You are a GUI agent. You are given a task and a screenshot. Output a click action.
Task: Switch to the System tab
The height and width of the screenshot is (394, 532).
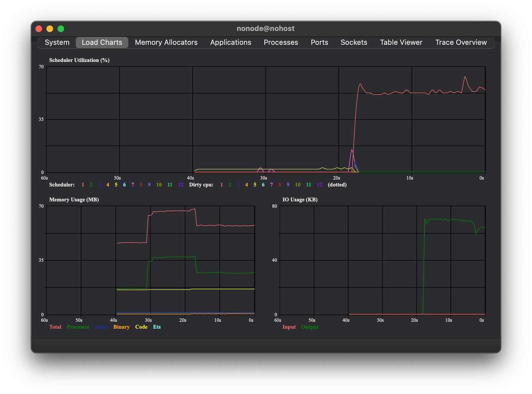pyautogui.click(x=57, y=42)
